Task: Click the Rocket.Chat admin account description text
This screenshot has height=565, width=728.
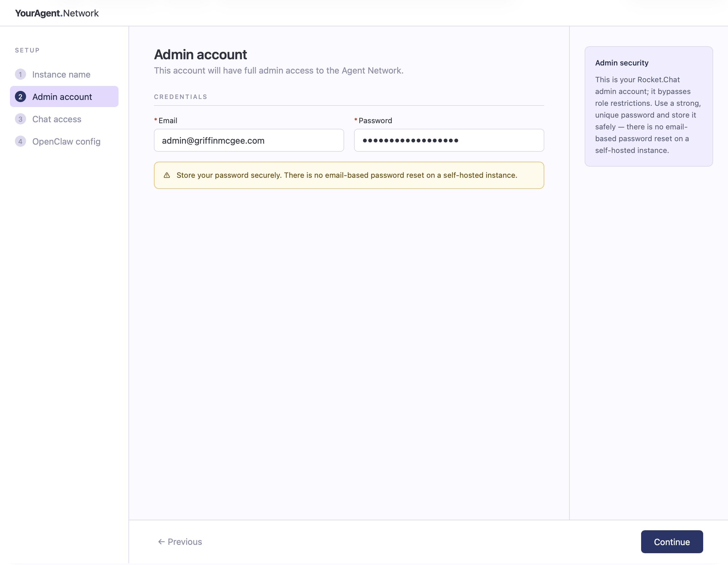Action: [x=648, y=115]
